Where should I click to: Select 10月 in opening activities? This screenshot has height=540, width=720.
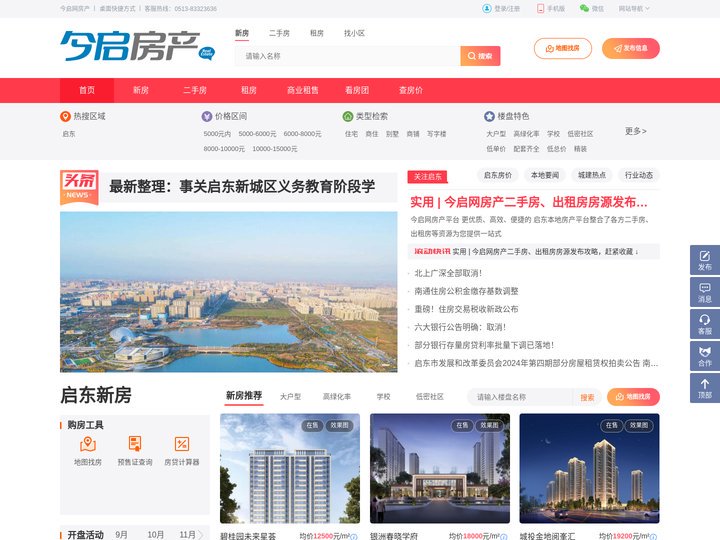tap(156, 535)
